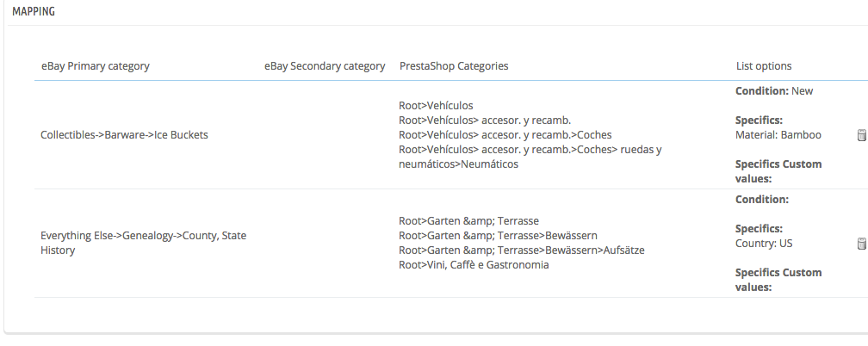Click the PrestaShop Categories column header

coord(454,66)
